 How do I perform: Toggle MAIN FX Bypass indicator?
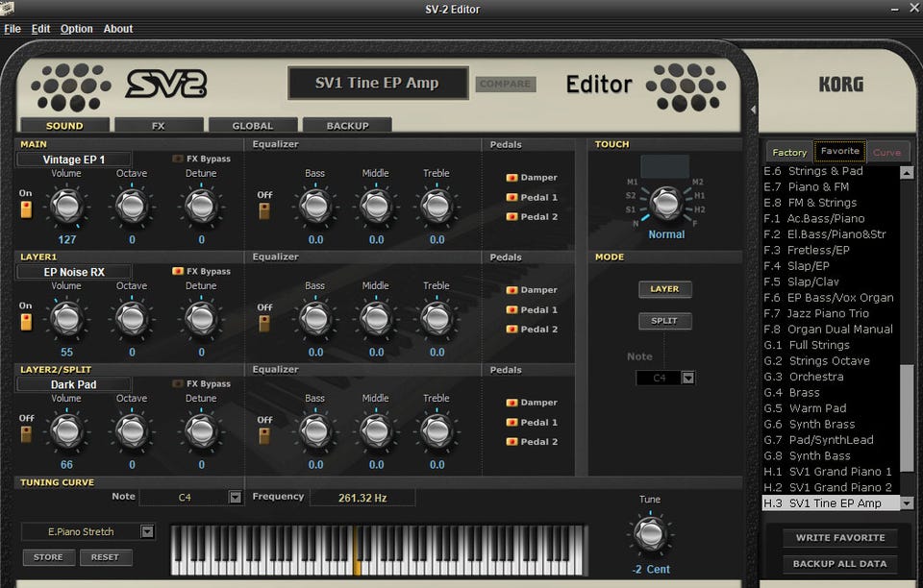[177, 159]
